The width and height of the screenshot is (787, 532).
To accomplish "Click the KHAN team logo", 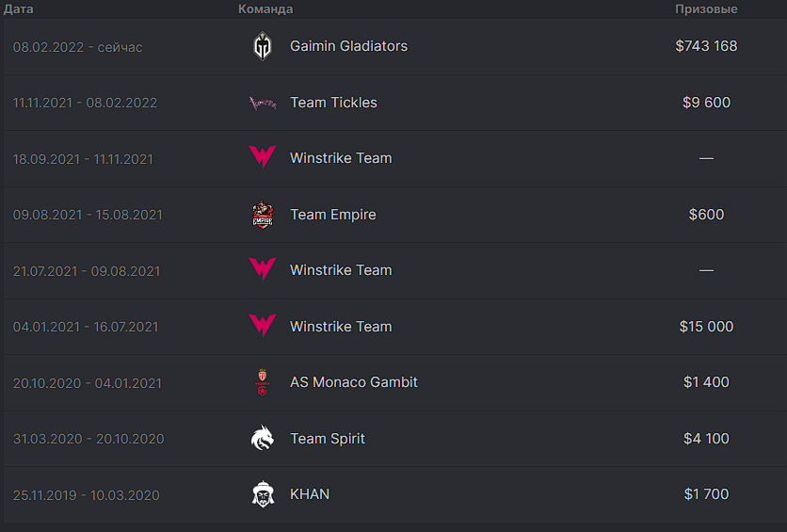I will tap(263, 494).
